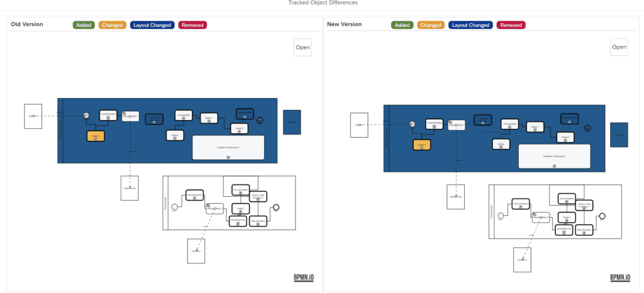Click the Open button in Old Version panel
This screenshot has height=293, width=644.
(303, 47)
